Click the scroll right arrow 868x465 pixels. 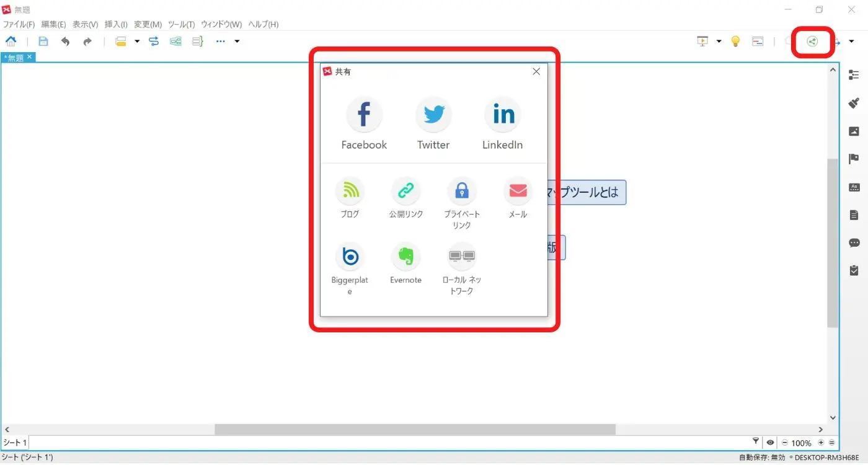coord(820,429)
